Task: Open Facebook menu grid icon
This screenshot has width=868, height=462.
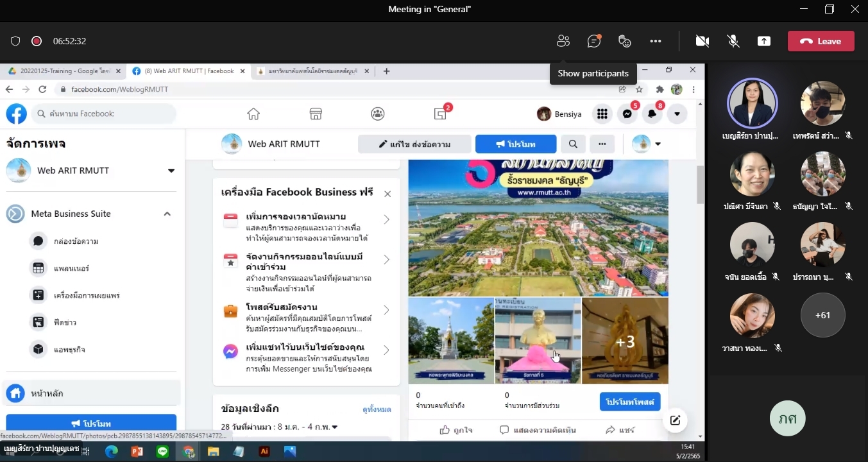Action: [x=602, y=114]
